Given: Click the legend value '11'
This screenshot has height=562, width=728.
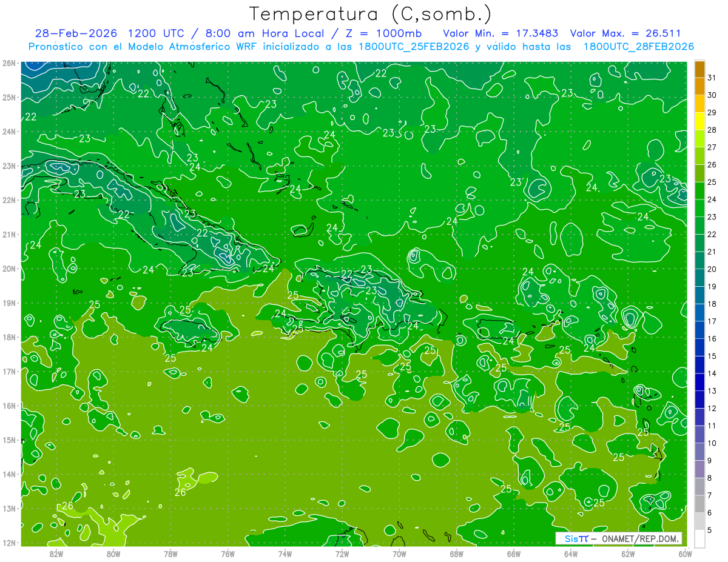Looking at the screenshot, I should point(712,426).
